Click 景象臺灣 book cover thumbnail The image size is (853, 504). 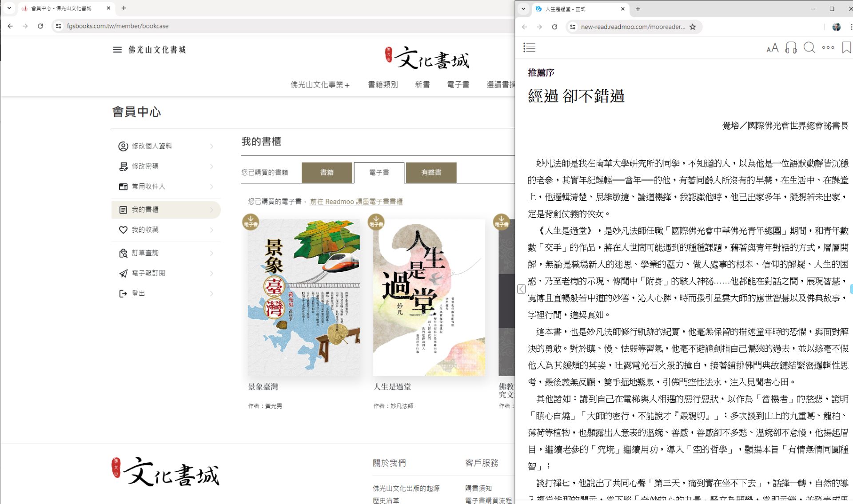(304, 298)
